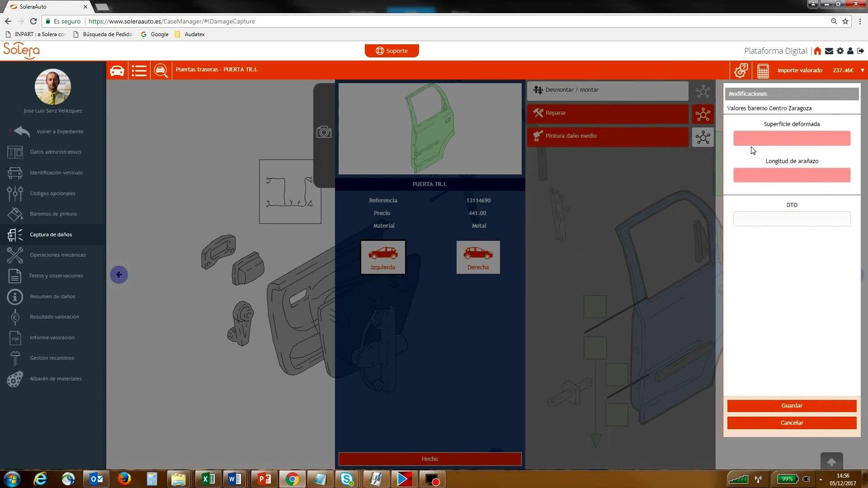The image size is (868, 488).
Task: Click the Guardar button
Action: (792, 406)
